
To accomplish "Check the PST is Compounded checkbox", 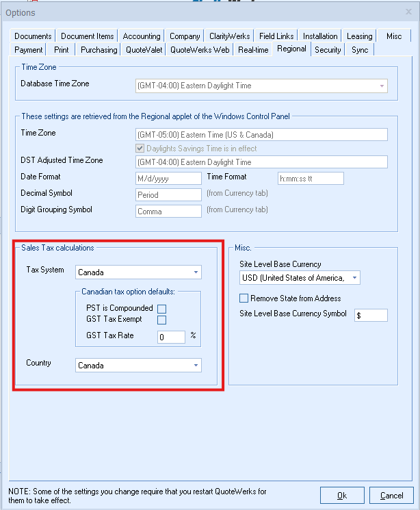I will tap(162, 309).
